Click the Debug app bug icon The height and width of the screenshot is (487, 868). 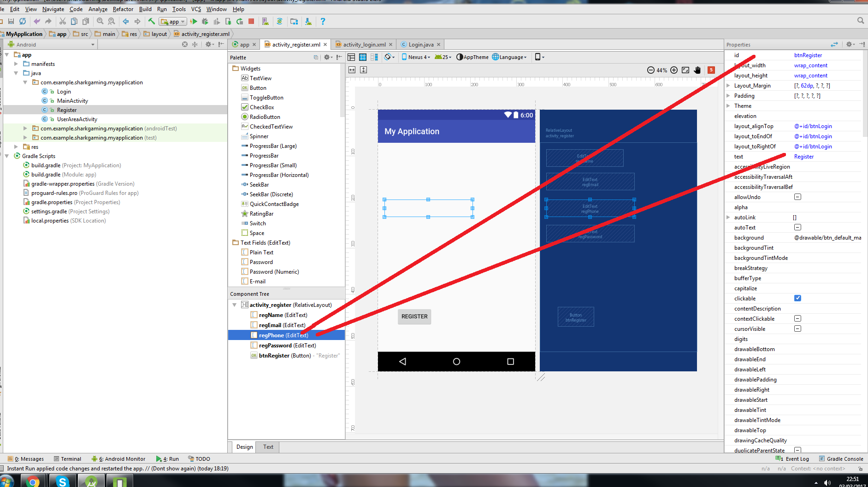(x=205, y=21)
